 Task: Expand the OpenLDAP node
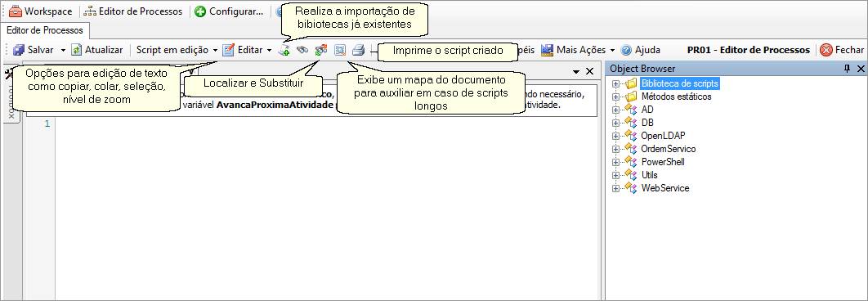tap(615, 137)
